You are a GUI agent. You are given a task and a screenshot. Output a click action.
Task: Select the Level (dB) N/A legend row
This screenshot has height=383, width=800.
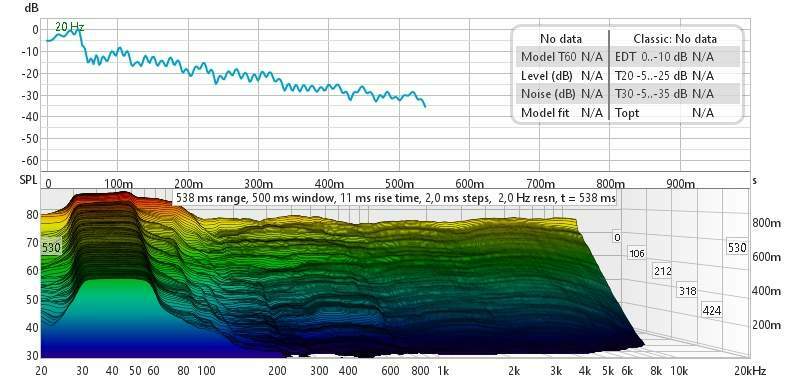562,75
